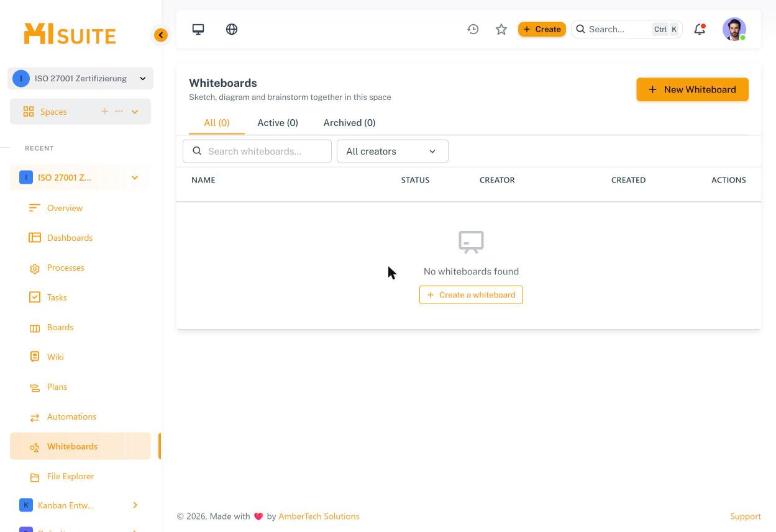Open the monitor display icon in the top bar
776x532 pixels.
pos(198,29)
